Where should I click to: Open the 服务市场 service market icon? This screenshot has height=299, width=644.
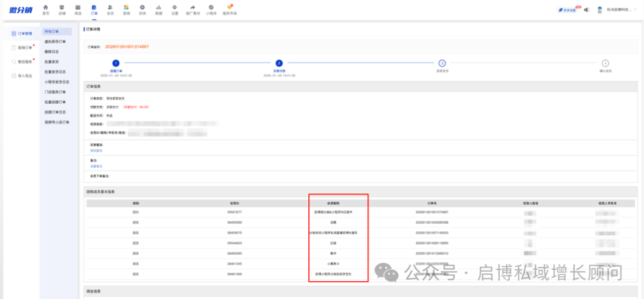230,8
